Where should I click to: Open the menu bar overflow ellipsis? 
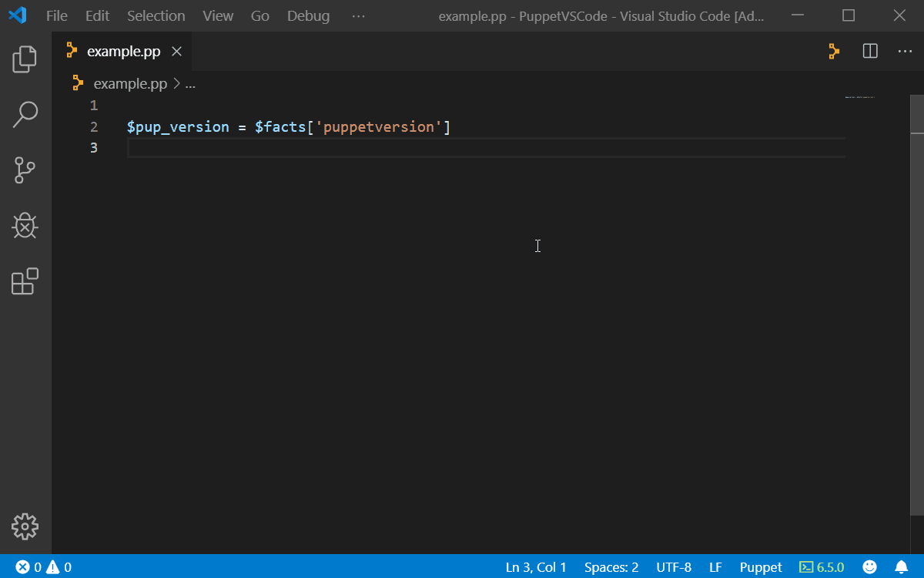click(x=358, y=15)
